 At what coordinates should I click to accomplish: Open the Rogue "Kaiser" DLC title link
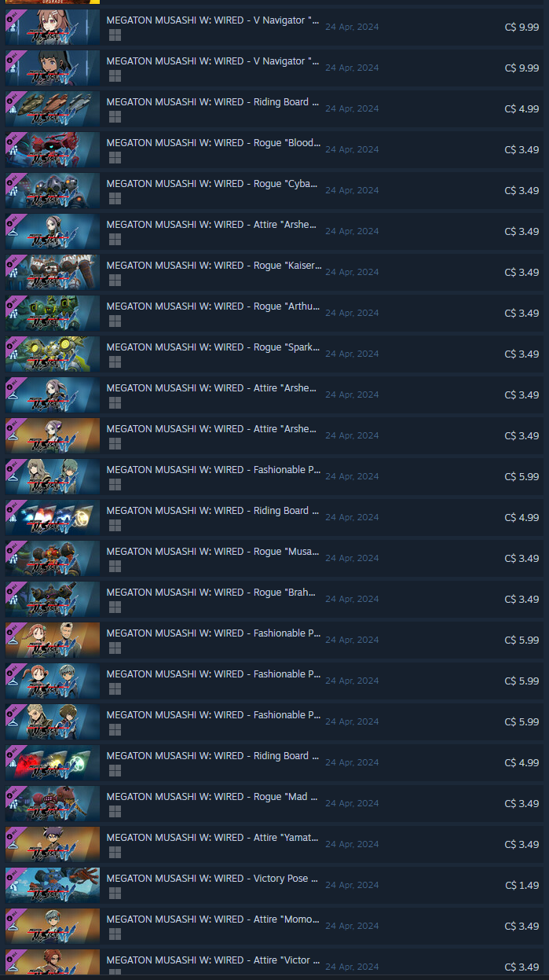pyautogui.click(x=214, y=266)
